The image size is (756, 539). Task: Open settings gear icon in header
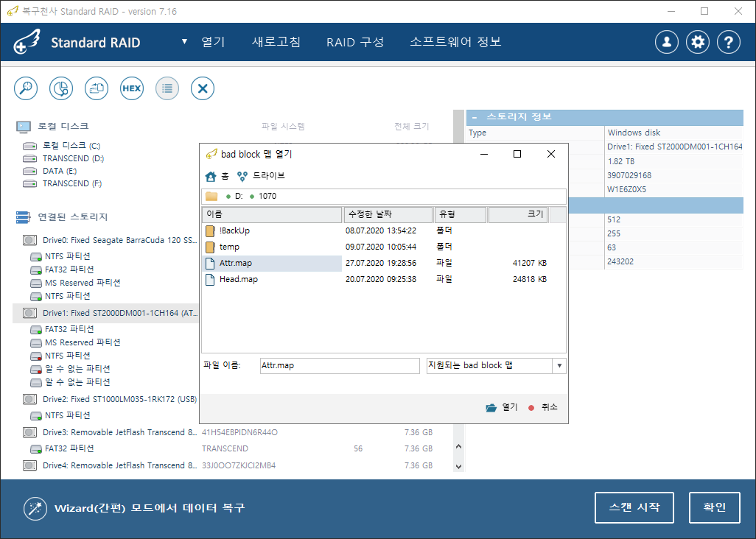698,43
